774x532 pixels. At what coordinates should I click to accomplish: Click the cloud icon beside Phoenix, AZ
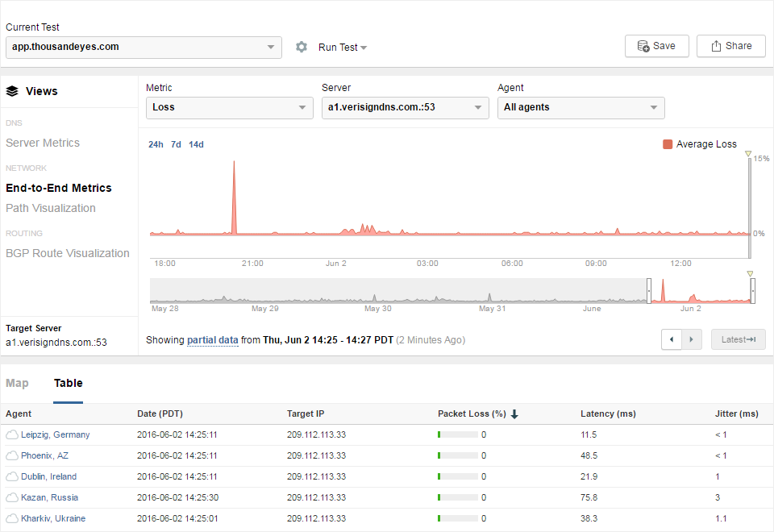tap(12, 456)
